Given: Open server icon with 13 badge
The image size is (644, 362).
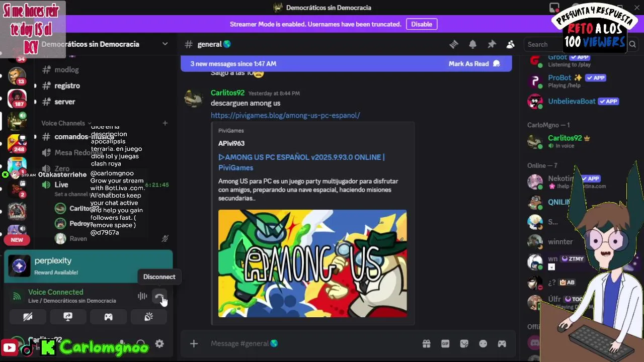Looking at the screenshot, I should coord(17,75).
